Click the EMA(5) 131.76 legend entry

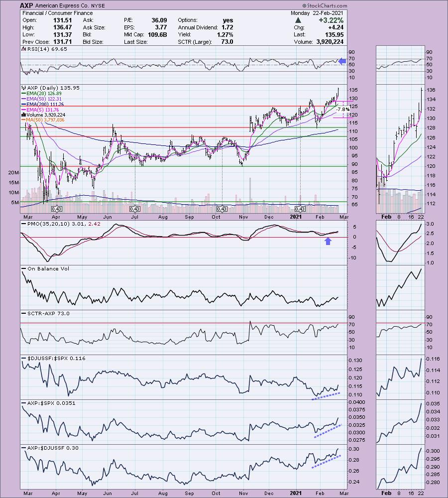pyautogui.click(x=42, y=110)
